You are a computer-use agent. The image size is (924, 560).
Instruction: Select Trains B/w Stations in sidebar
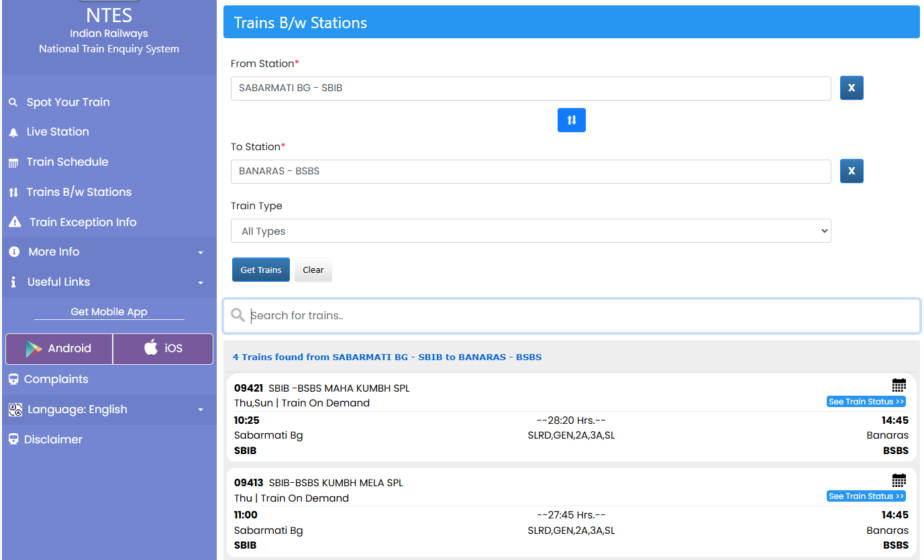(79, 192)
